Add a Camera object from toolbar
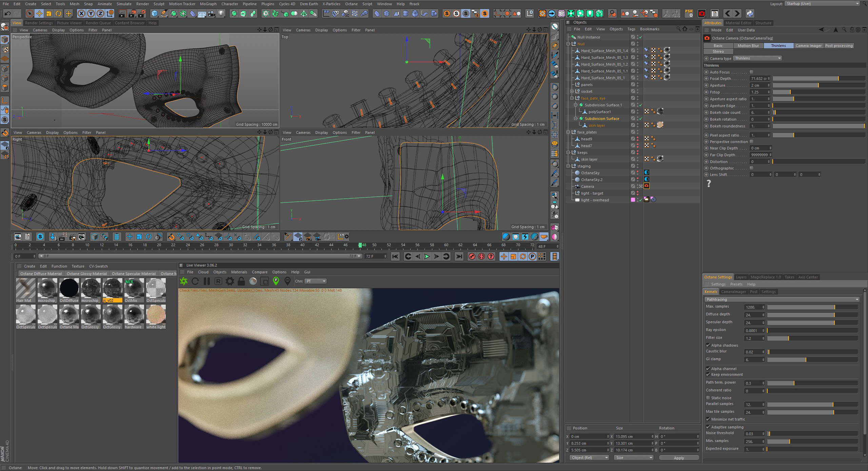This screenshot has height=471, width=868. (x=212, y=14)
